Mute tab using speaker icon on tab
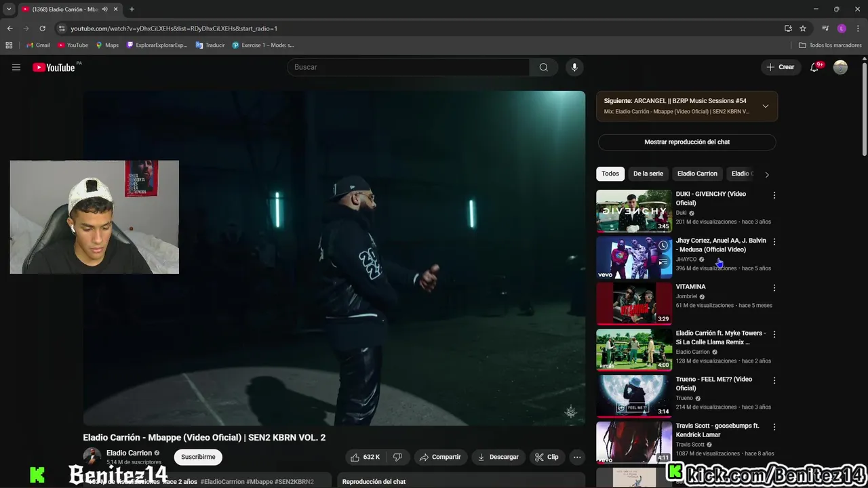This screenshot has height=488, width=868. tap(104, 9)
